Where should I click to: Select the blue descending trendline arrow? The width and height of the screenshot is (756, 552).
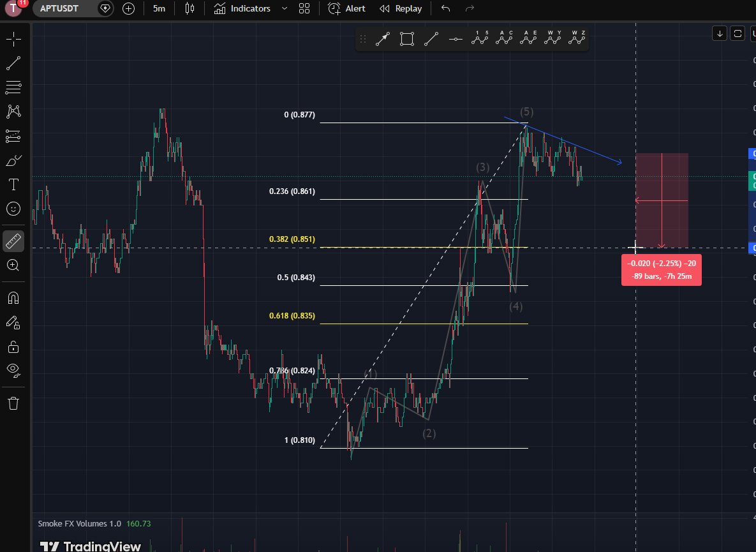(563, 140)
